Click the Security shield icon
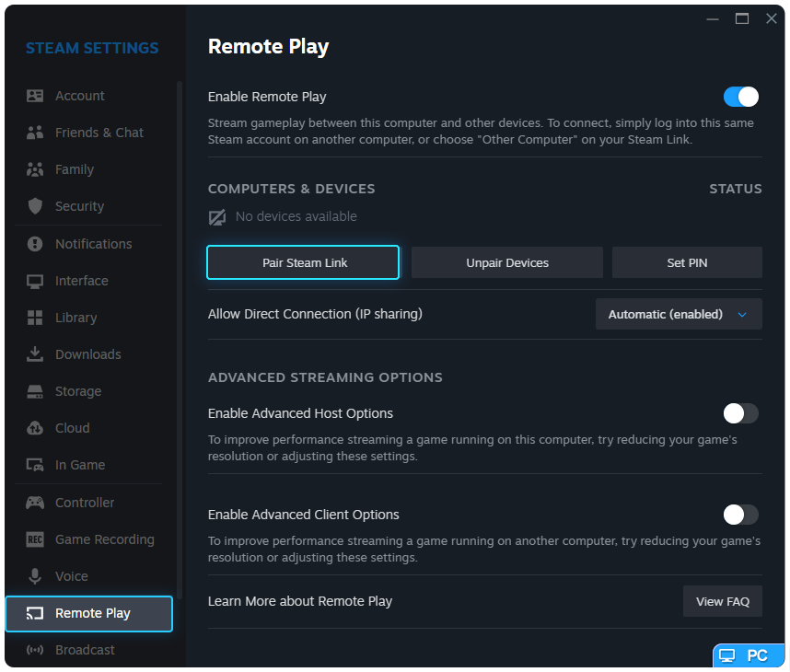This screenshot has width=790, height=672. [35, 206]
